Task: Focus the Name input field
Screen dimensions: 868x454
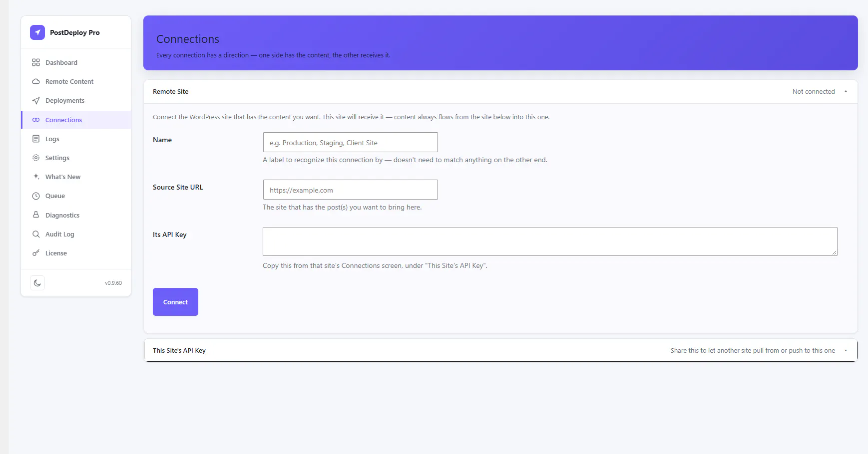Action: tap(351, 142)
